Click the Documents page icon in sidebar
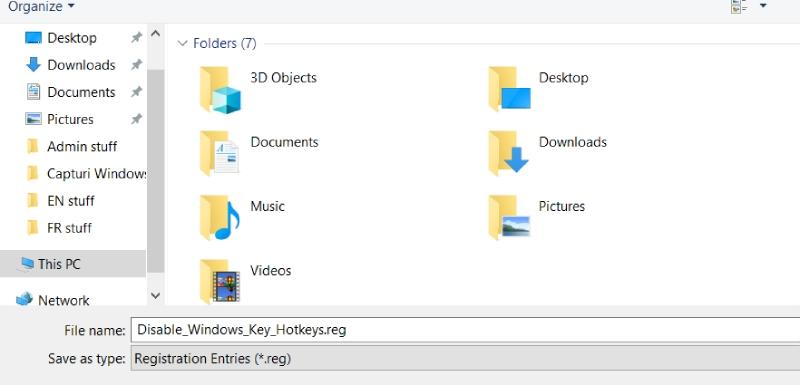The image size is (800, 385). click(33, 92)
